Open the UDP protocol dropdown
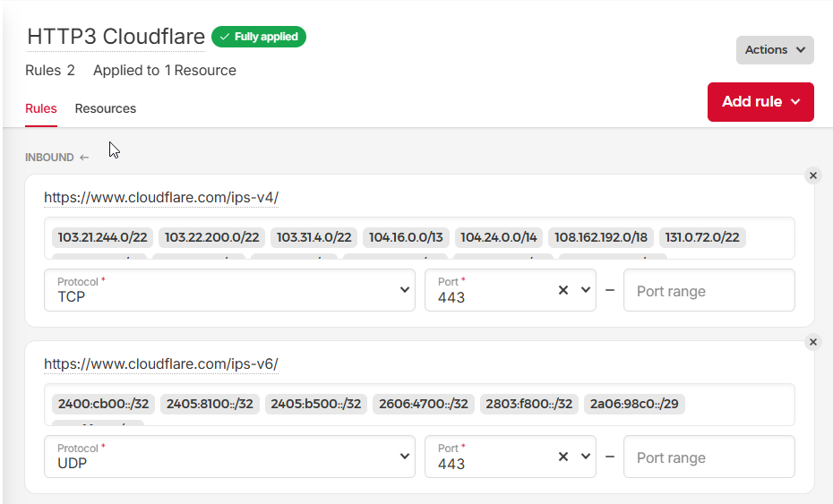 (x=229, y=457)
